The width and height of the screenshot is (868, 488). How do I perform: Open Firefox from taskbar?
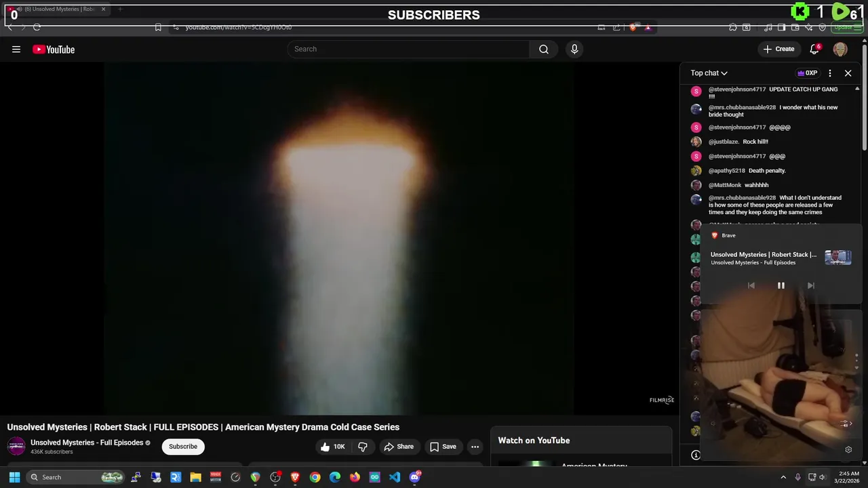tap(355, 477)
